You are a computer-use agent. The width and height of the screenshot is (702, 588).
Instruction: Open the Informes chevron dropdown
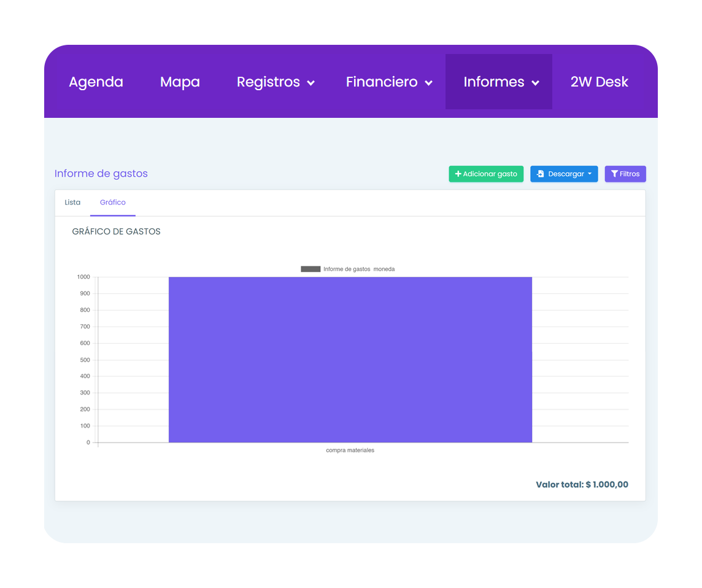(x=535, y=83)
